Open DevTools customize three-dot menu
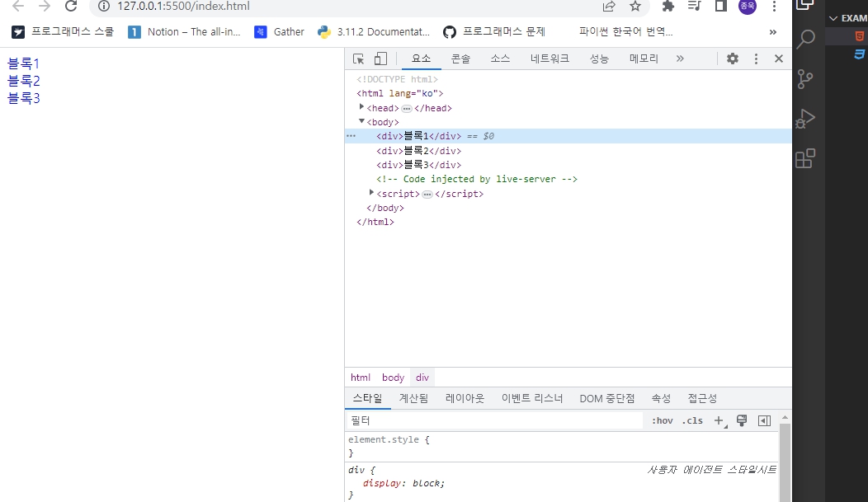This screenshot has width=868, height=502. pyautogui.click(x=756, y=59)
